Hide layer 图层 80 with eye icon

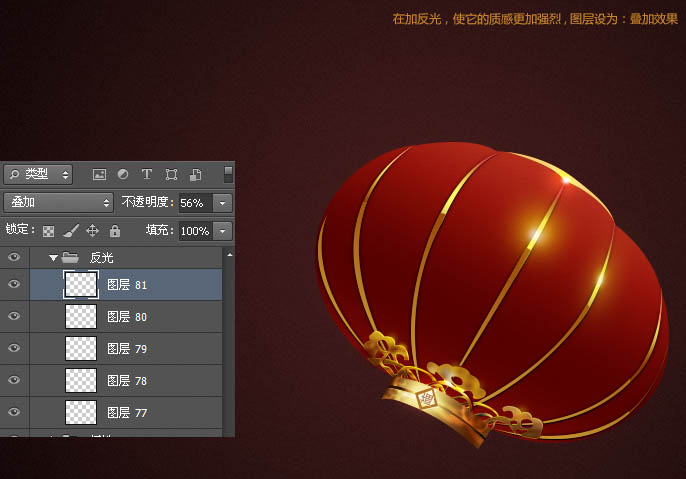[14, 316]
